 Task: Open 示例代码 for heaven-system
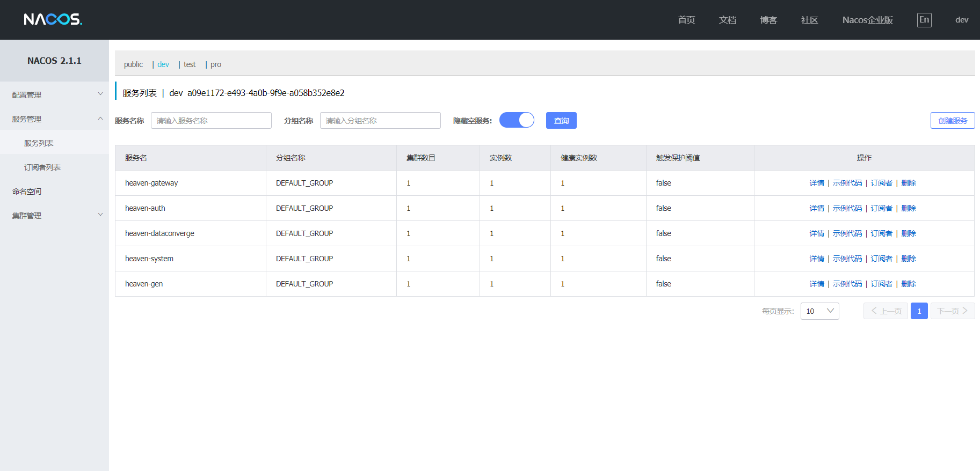click(x=847, y=259)
